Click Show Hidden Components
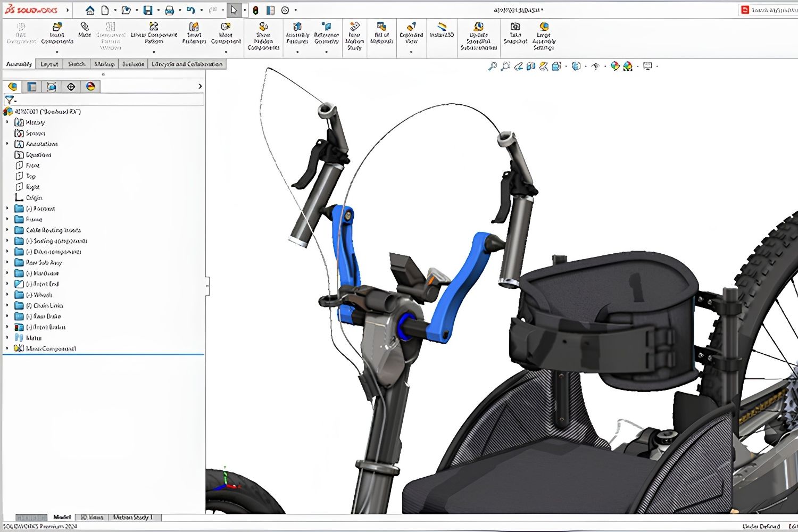This screenshot has height=532, width=798. pyautogui.click(x=263, y=37)
